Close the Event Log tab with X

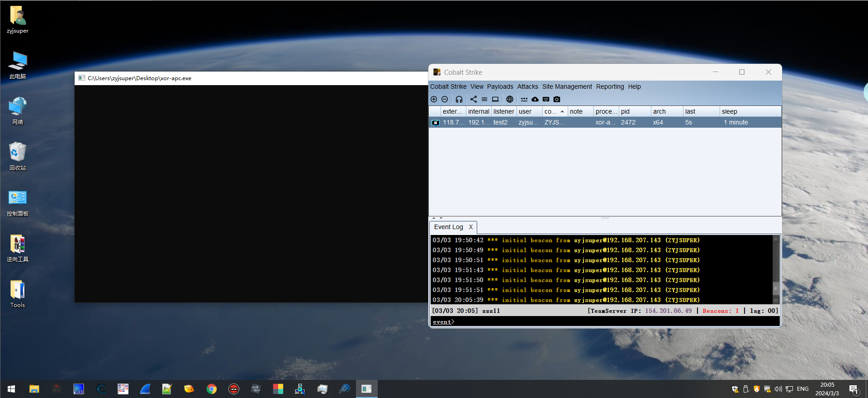point(470,227)
